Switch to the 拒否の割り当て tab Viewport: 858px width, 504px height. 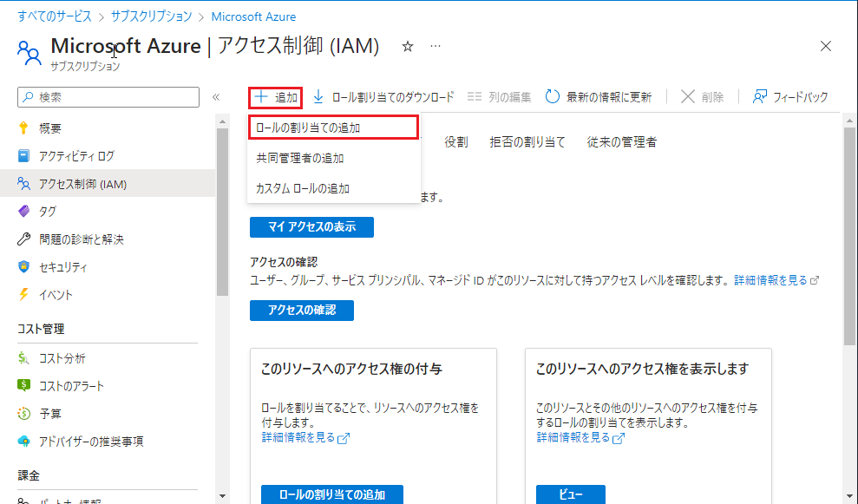(527, 142)
